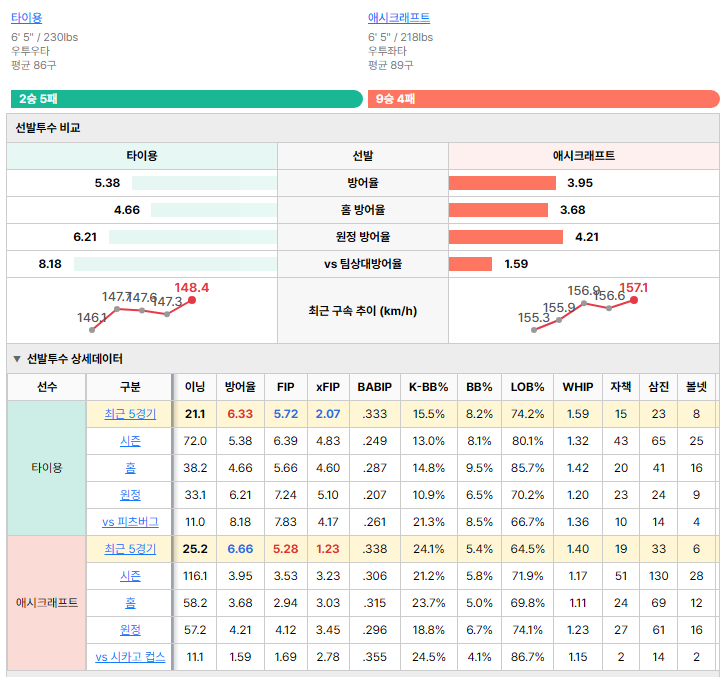Click the 이닝 column header

click(195, 387)
